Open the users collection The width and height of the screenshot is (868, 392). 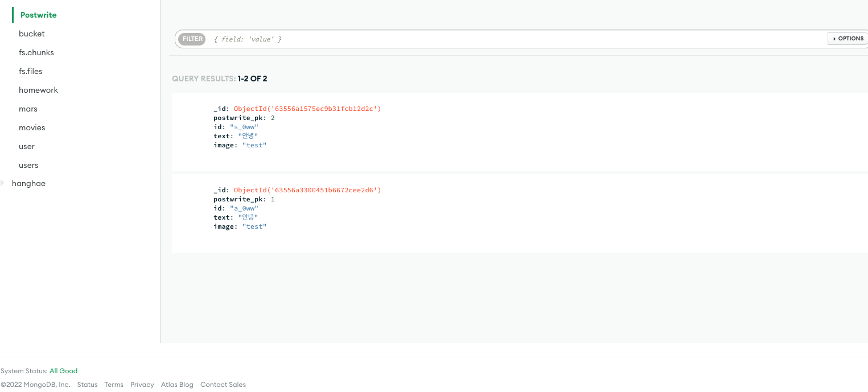coord(28,165)
